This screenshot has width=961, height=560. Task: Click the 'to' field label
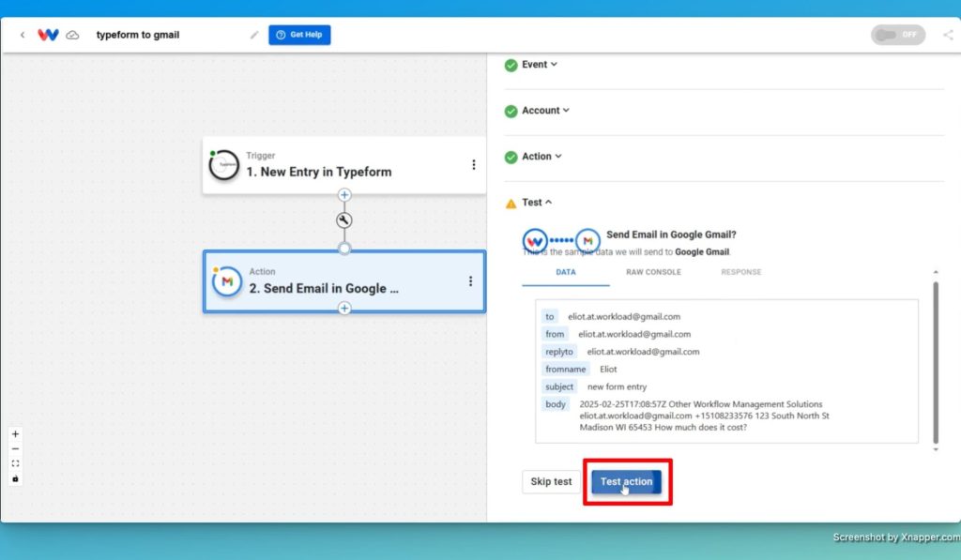coord(550,317)
